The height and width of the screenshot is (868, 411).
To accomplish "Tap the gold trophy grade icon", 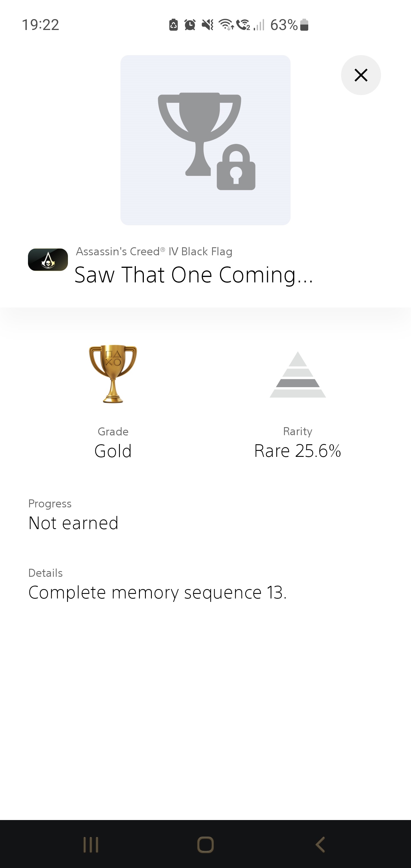I will 113,374.
